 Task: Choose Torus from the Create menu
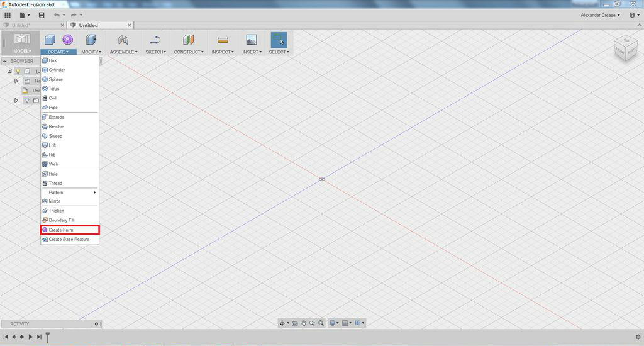coord(70,89)
